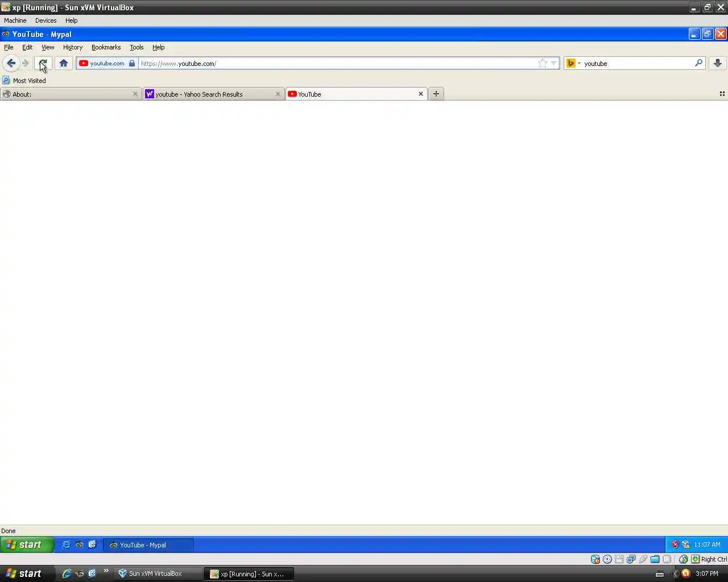728x582 pixels.
Task: Switch to the About: tab
Action: [x=71, y=94]
